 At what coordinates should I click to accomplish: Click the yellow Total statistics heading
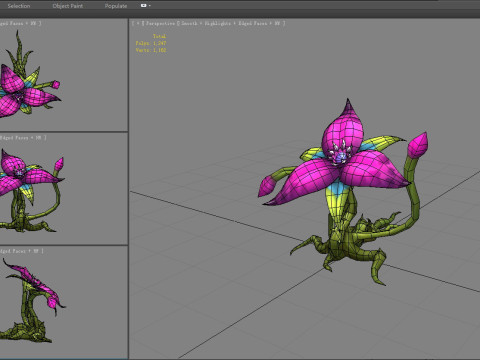click(159, 36)
